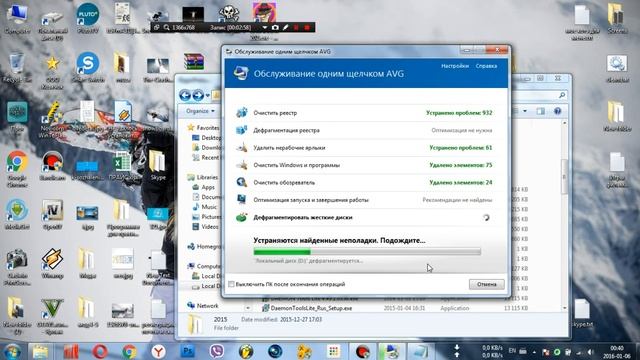This screenshot has width=640, height=360.
Task: Click the registry cleaner icon beside Очистить реестр
Action: click(x=242, y=113)
